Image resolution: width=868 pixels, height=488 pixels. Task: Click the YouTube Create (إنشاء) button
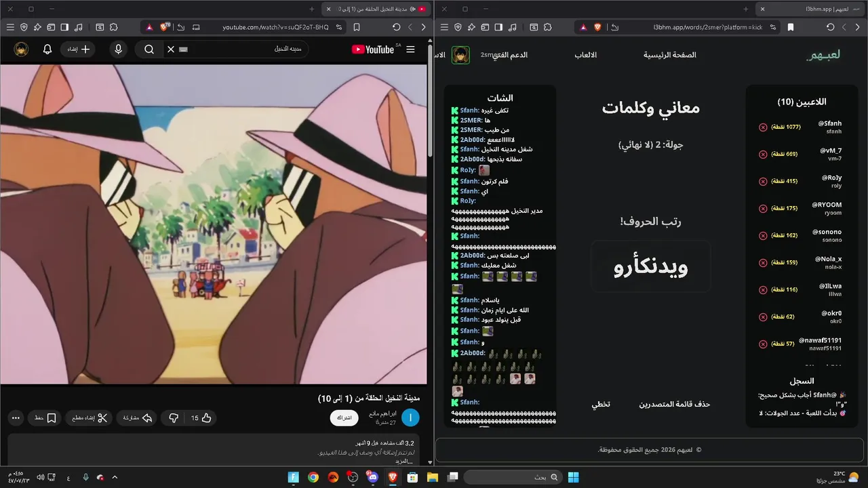79,49
